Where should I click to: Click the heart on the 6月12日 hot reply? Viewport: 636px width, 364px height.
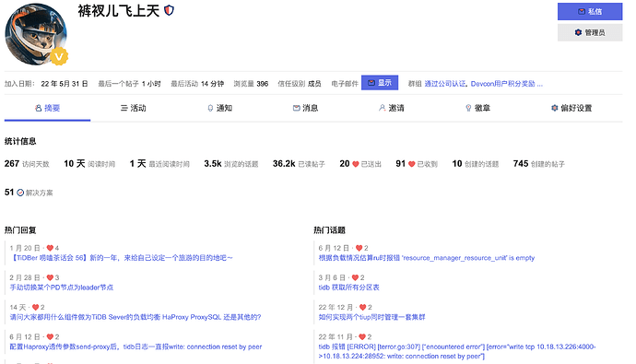click(50, 337)
